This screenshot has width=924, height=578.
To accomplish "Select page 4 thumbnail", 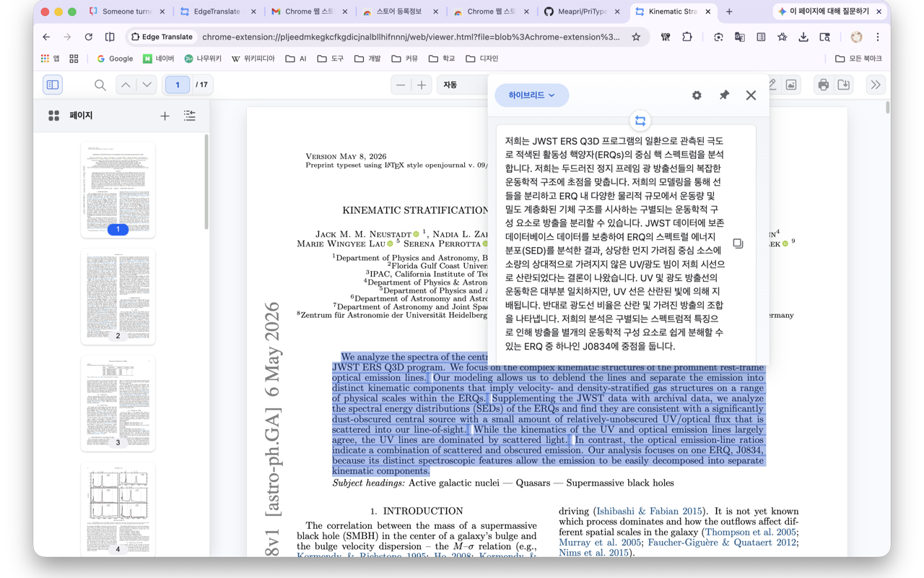I will click(118, 509).
